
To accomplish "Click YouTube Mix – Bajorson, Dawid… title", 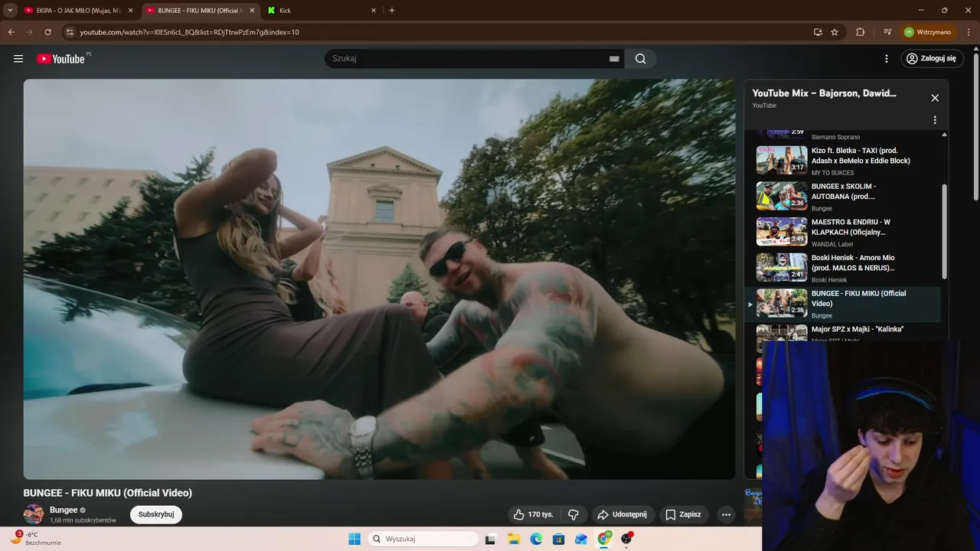I will pos(824,93).
